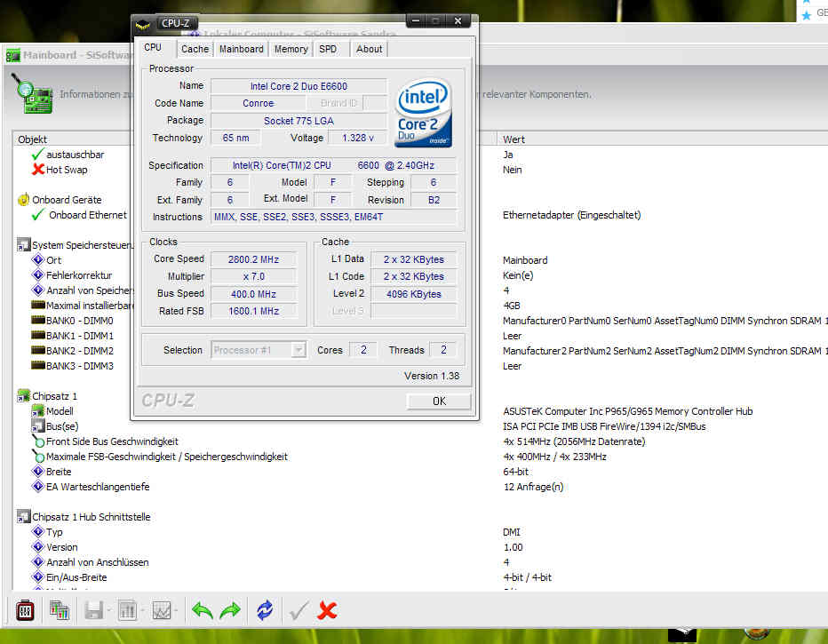
Task: Switch to the Cache tab
Action: click(x=195, y=49)
